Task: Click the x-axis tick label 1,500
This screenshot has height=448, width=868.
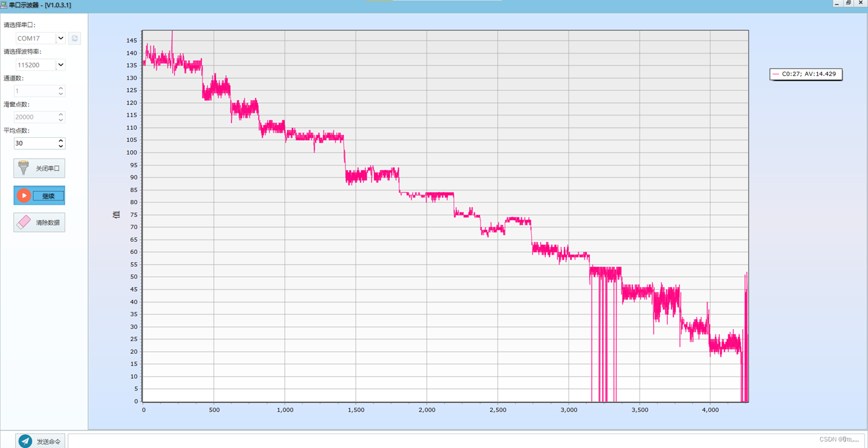Action: coord(356,410)
